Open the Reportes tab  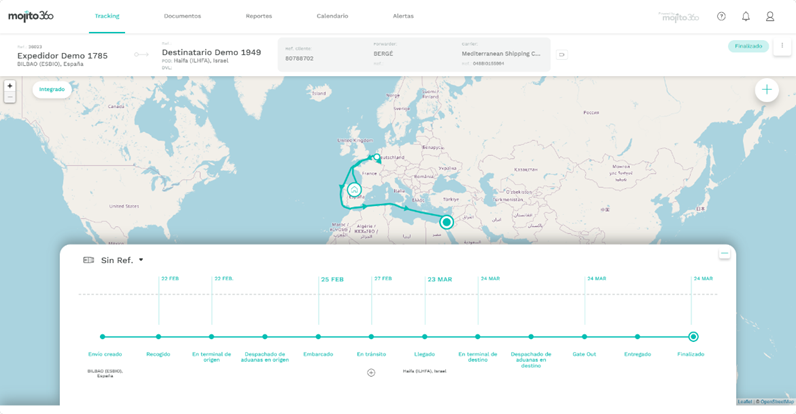pyautogui.click(x=258, y=16)
